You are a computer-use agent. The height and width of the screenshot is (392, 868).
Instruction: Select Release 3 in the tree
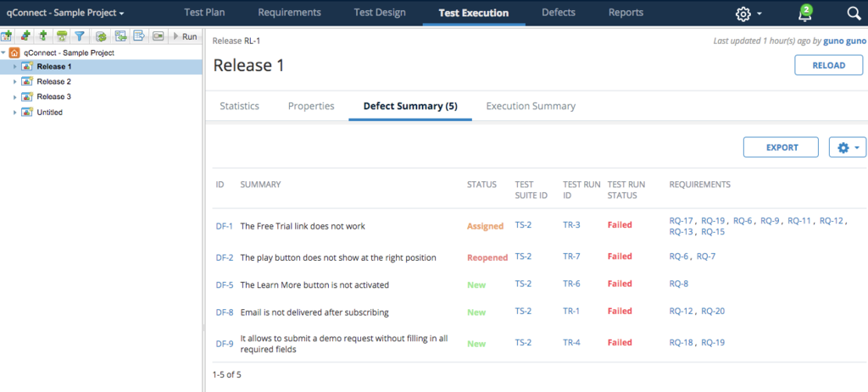pyautogui.click(x=53, y=97)
